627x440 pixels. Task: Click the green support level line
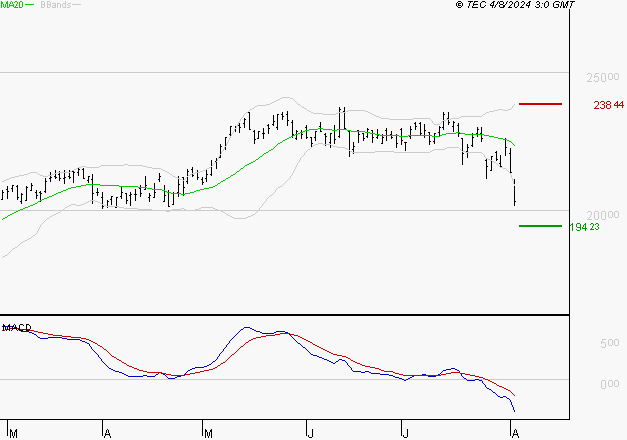click(x=540, y=226)
